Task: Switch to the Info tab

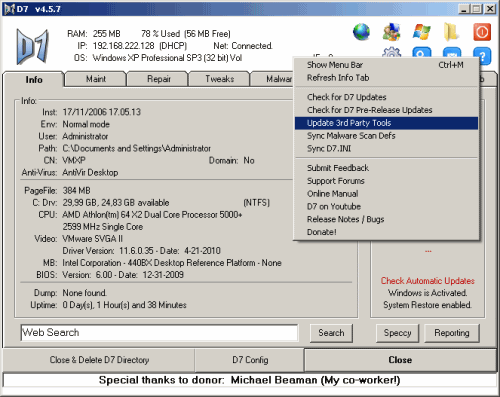Action: [33, 80]
